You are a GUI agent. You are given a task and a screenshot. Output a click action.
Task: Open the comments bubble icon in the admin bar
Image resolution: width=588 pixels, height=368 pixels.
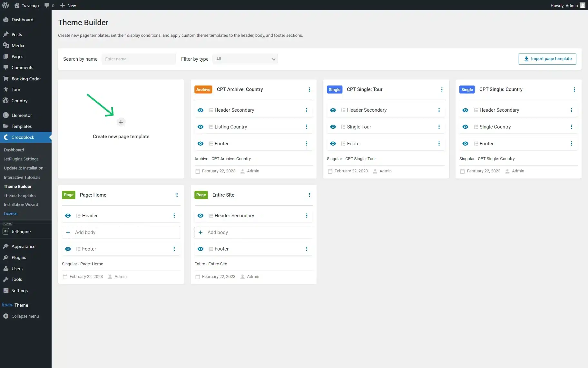pos(47,5)
